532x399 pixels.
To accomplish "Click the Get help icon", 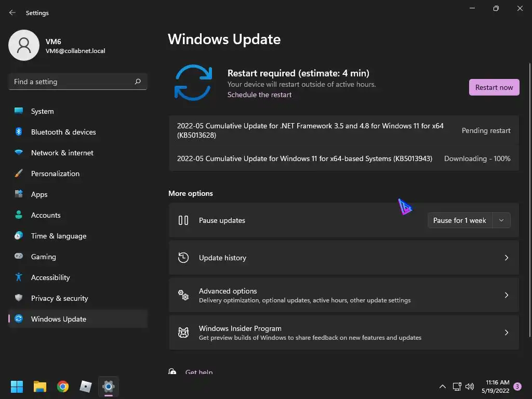I will point(172,371).
